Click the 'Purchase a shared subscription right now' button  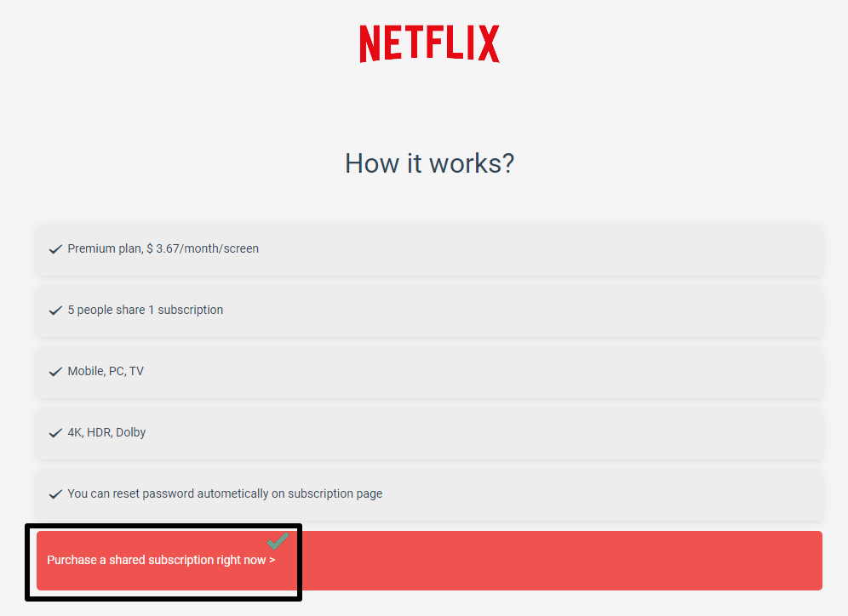[429, 561]
